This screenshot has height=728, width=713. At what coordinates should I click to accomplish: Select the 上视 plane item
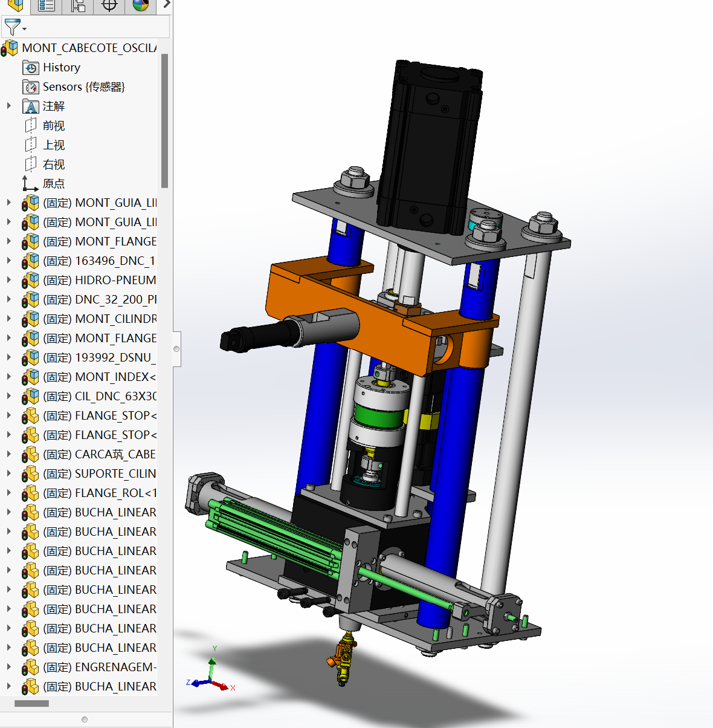pos(54,145)
